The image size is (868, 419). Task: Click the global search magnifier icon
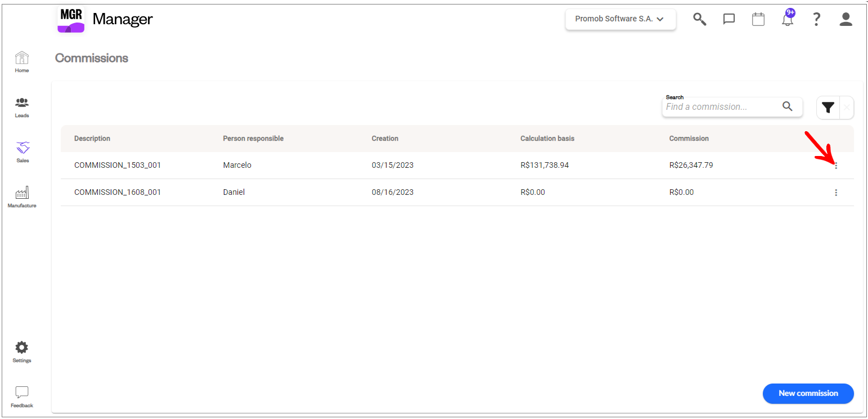click(x=699, y=19)
